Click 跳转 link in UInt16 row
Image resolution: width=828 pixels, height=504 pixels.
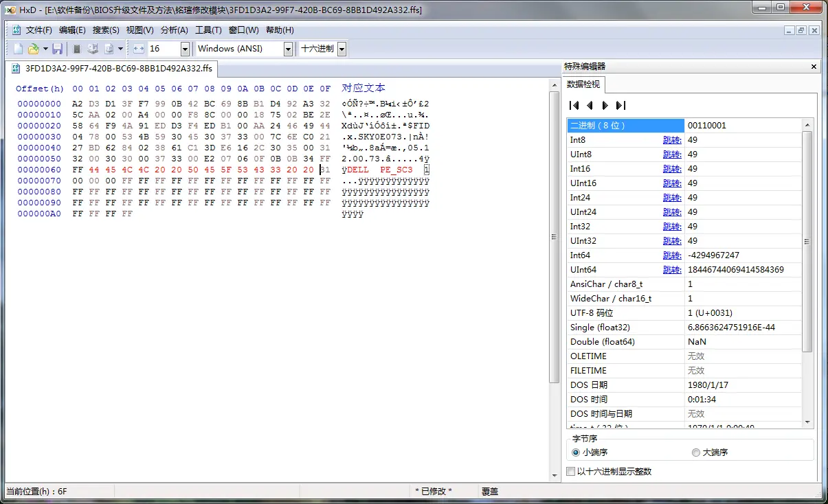pyautogui.click(x=672, y=183)
